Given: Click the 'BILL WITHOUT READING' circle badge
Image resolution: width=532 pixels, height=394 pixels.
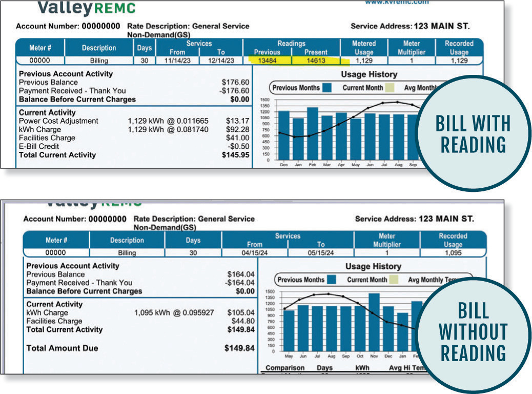Looking at the screenshot, I should pyautogui.click(x=473, y=331).
